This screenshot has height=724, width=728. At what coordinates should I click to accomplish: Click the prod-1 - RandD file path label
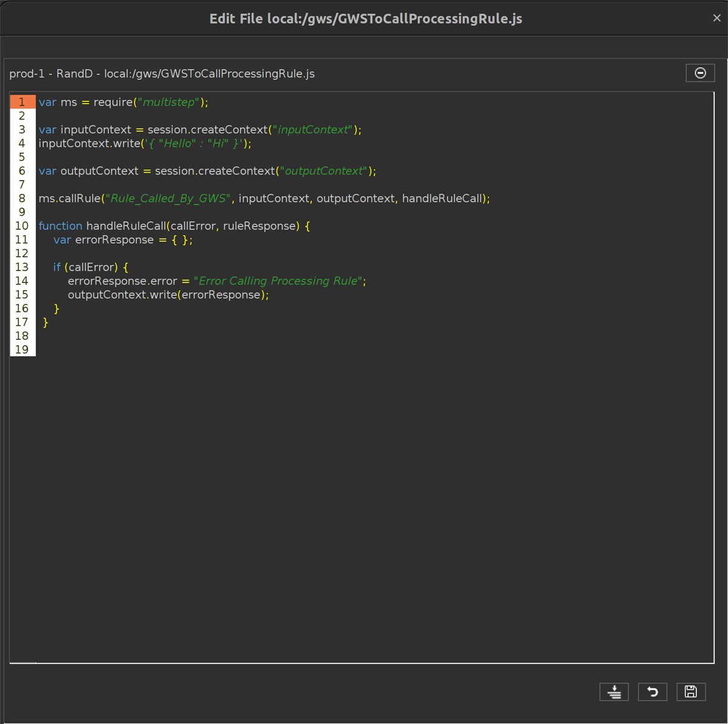(162, 73)
